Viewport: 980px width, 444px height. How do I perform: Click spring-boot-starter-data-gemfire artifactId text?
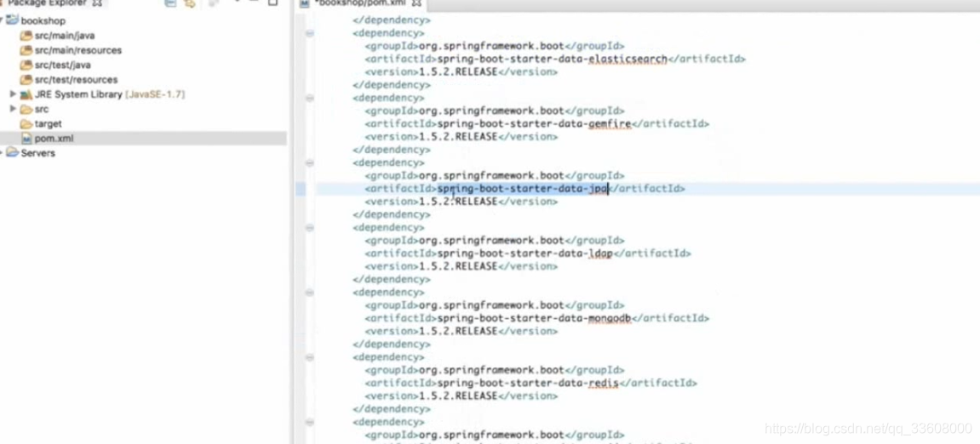click(535, 123)
